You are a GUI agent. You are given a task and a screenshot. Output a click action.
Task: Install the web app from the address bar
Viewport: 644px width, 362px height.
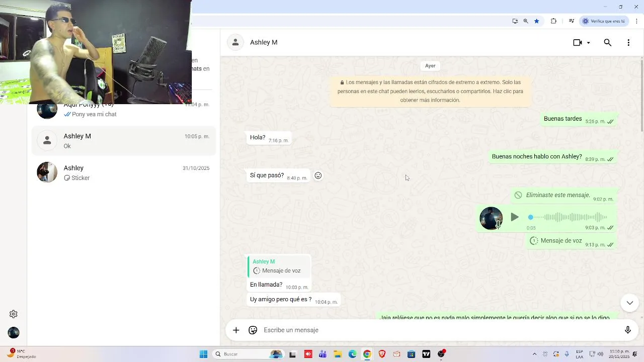coord(515,21)
